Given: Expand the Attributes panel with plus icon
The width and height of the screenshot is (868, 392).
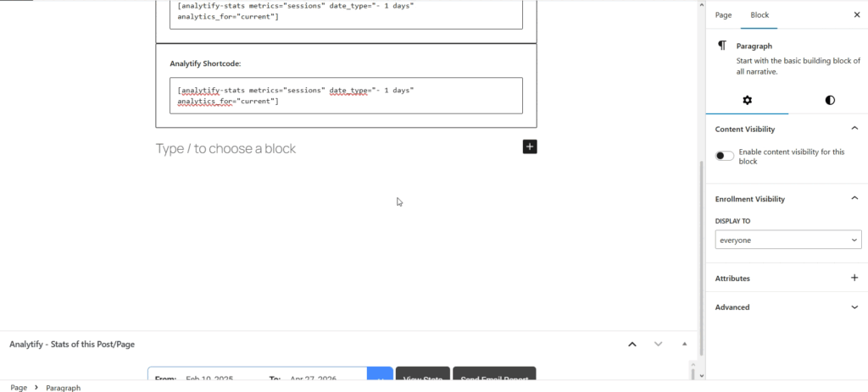Looking at the screenshot, I should (x=854, y=278).
